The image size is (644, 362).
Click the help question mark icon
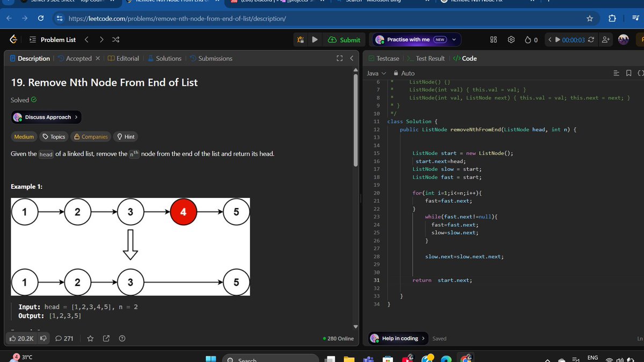122,338
